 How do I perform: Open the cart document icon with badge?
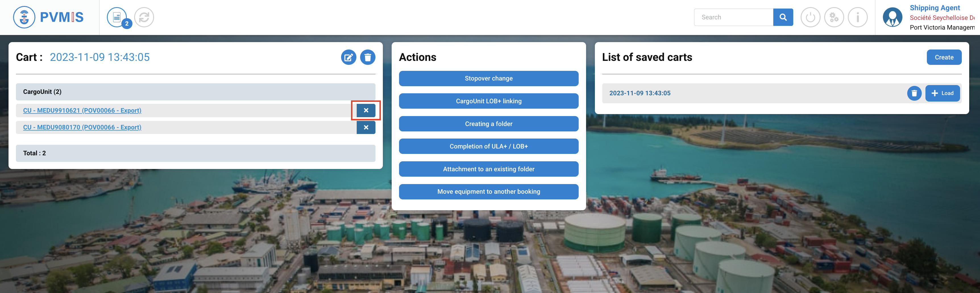(x=117, y=17)
